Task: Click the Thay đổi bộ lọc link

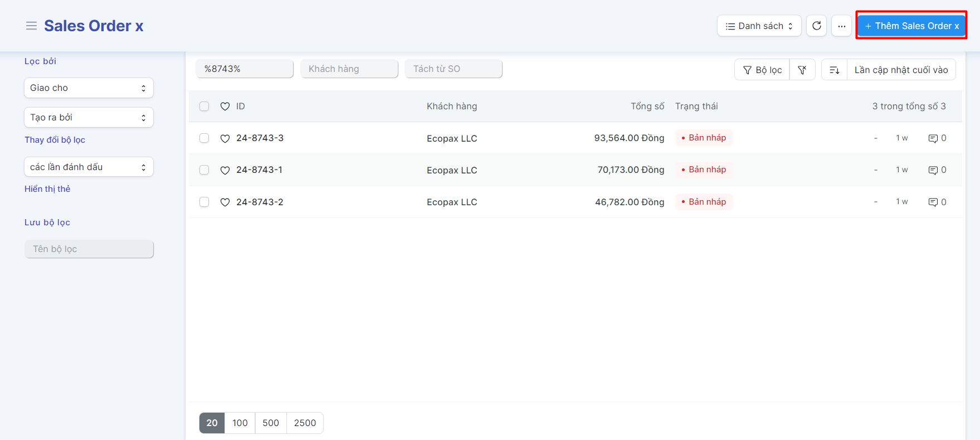Action: (55, 140)
